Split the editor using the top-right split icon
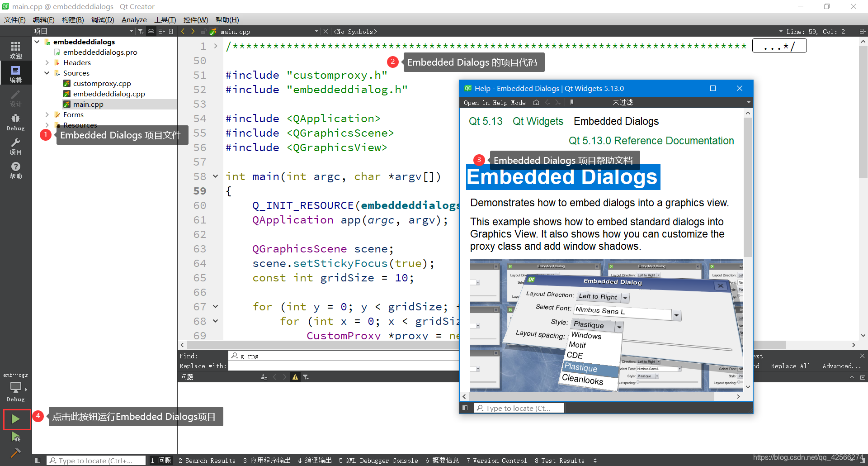Screen dimensions: 868x466 [863, 31]
